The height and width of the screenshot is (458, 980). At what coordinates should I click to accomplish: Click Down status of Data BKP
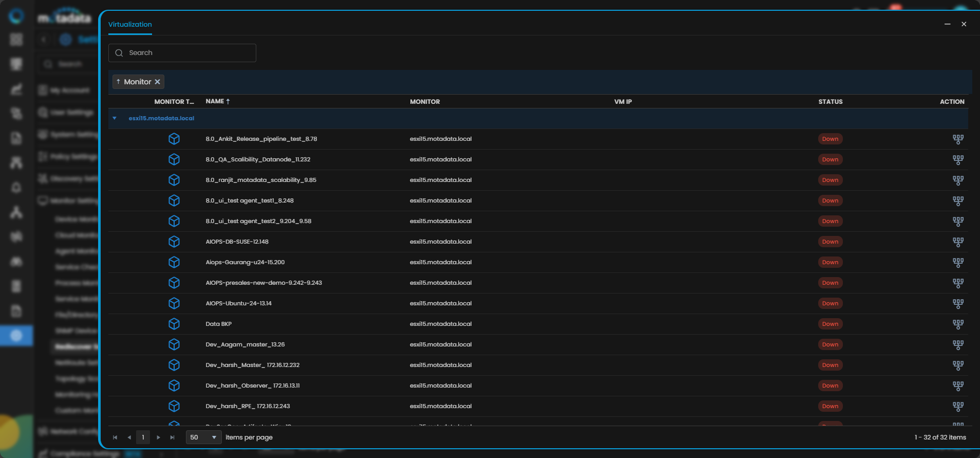[x=830, y=324]
